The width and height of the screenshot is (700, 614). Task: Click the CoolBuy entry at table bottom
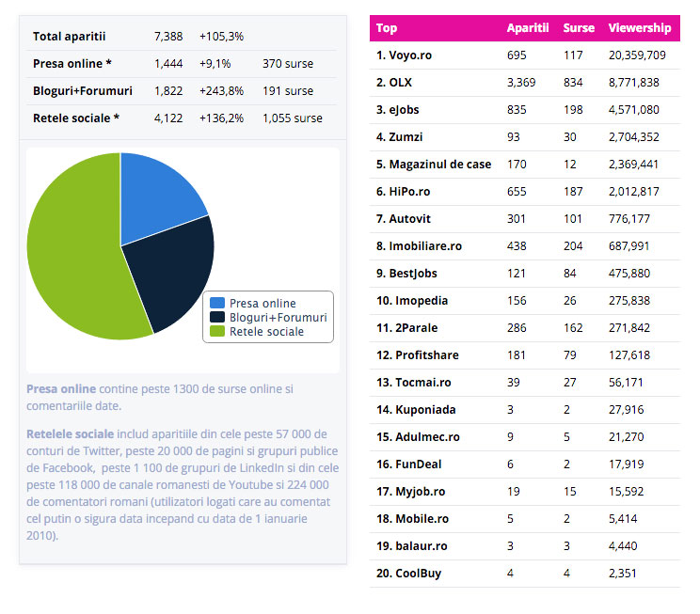tap(408, 574)
